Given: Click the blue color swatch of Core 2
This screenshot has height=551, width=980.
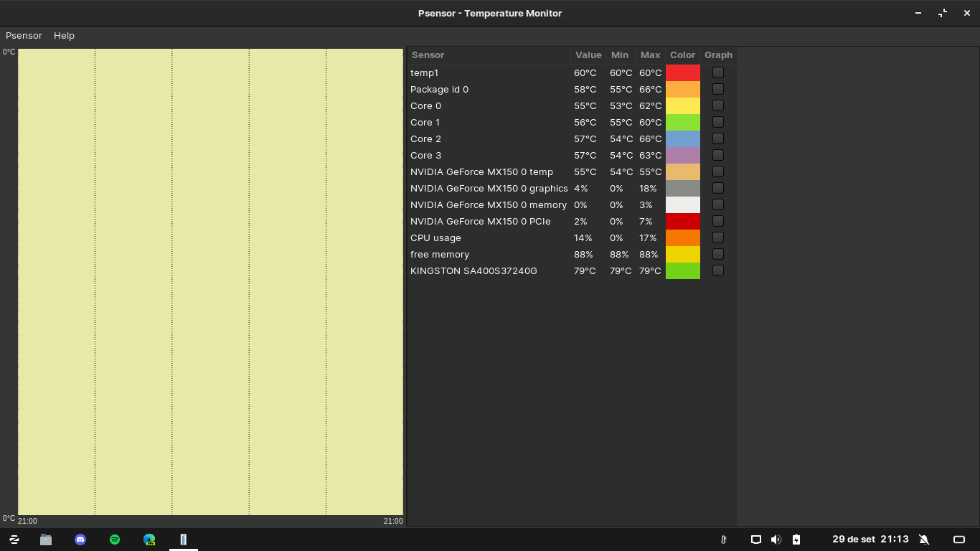Looking at the screenshot, I should tap(683, 138).
